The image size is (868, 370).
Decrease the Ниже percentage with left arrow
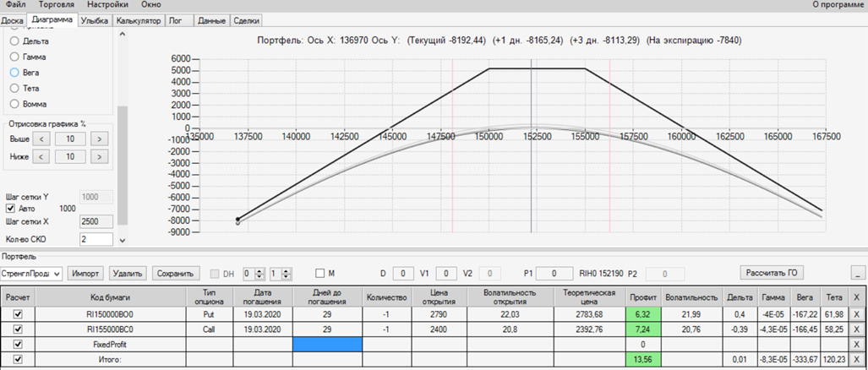41,156
